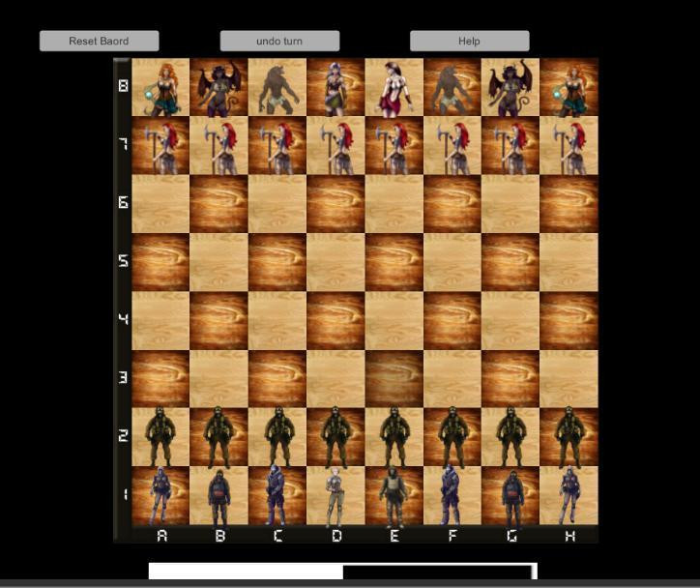This screenshot has width=700, height=588.
Task: Select the winged demon piece on G8
Action: [510, 87]
